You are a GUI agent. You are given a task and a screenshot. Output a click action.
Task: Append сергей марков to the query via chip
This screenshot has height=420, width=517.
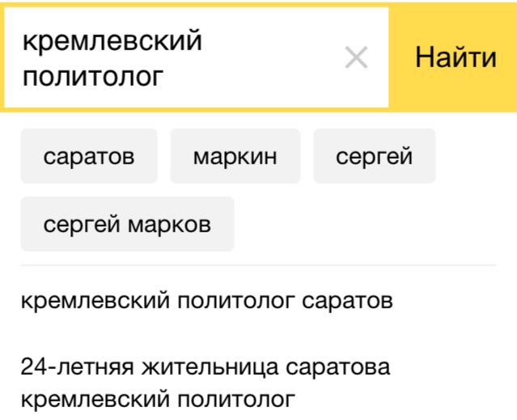point(127,224)
